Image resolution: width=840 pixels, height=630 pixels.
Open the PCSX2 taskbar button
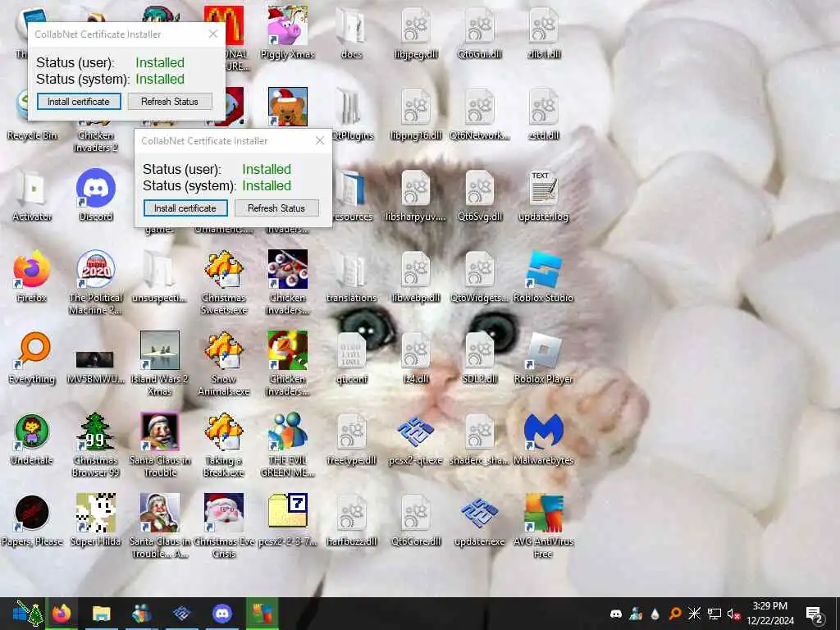(x=181, y=614)
